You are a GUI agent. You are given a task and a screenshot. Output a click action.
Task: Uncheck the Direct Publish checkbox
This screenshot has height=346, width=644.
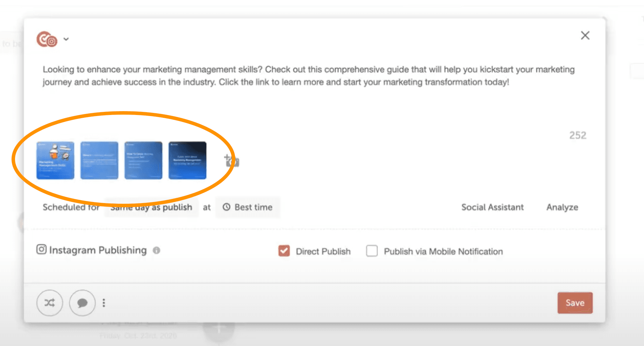284,251
